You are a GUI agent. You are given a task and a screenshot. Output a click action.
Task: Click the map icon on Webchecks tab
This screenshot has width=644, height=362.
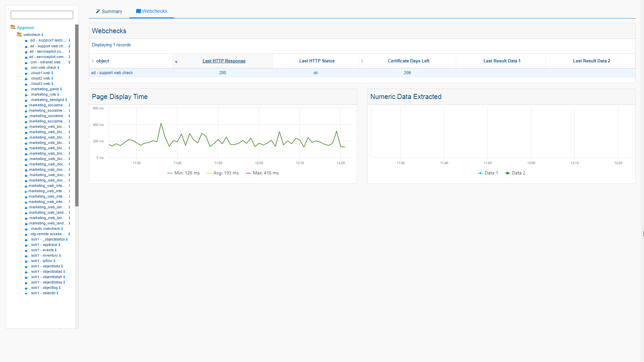coord(138,11)
